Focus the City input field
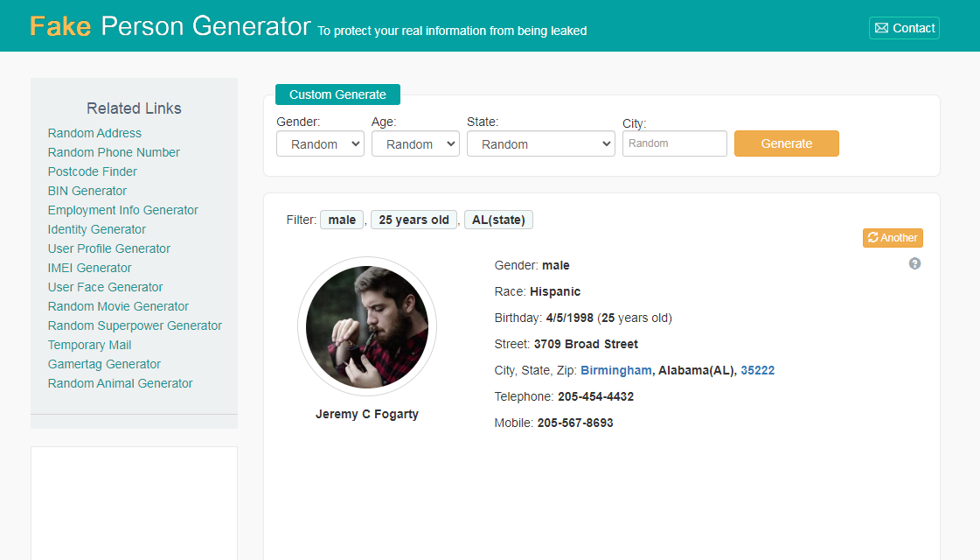Viewport: 980px width, 560px height. click(x=674, y=143)
